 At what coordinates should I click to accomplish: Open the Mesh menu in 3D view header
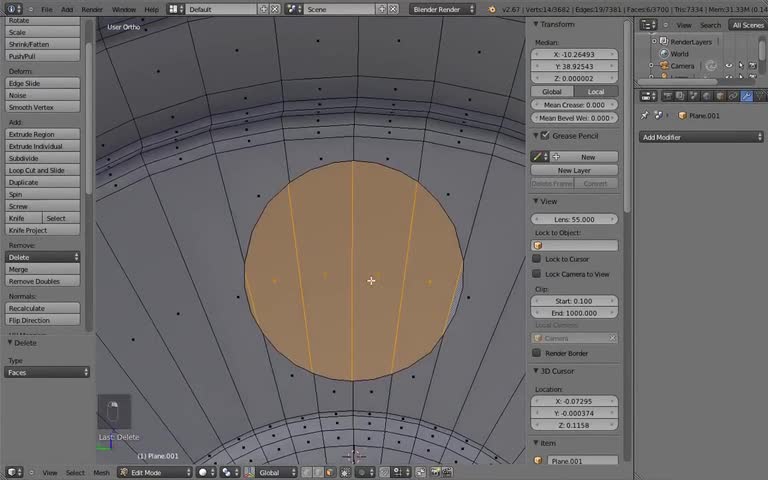(x=101, y=473)
